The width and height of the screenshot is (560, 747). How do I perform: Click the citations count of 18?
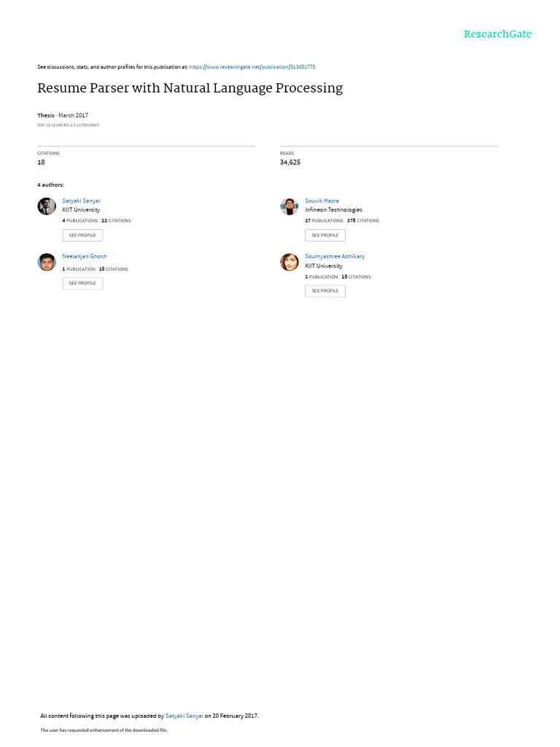tap(41, 162)
